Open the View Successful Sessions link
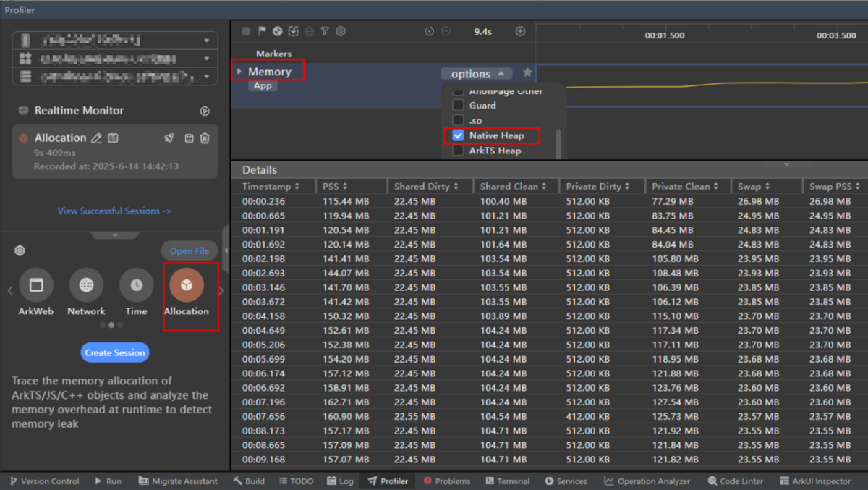This screenshot has width=868, height=490. point(114,211)
